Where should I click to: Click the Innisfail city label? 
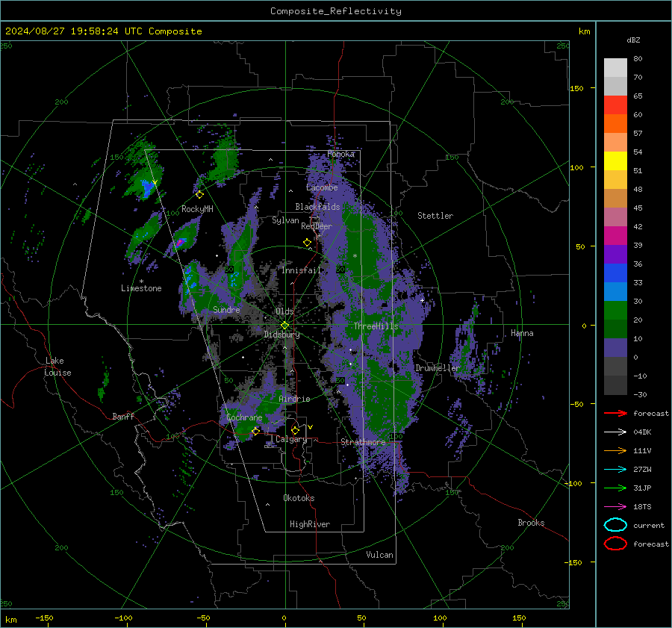click(x=301, y=270)
